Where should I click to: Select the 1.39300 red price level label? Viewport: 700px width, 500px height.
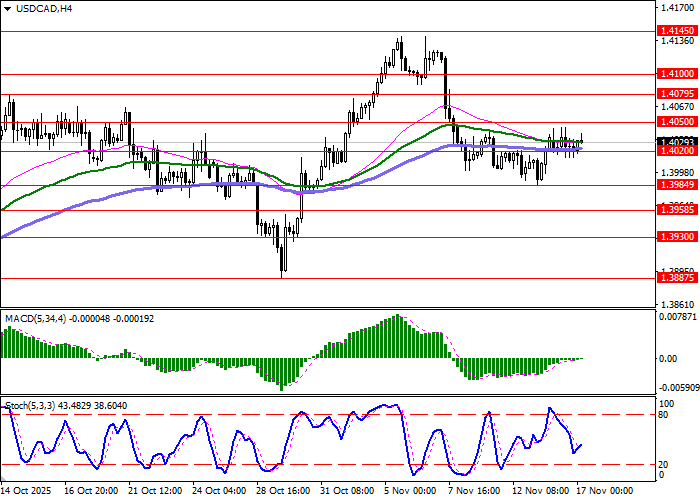(x=677, y=237)
